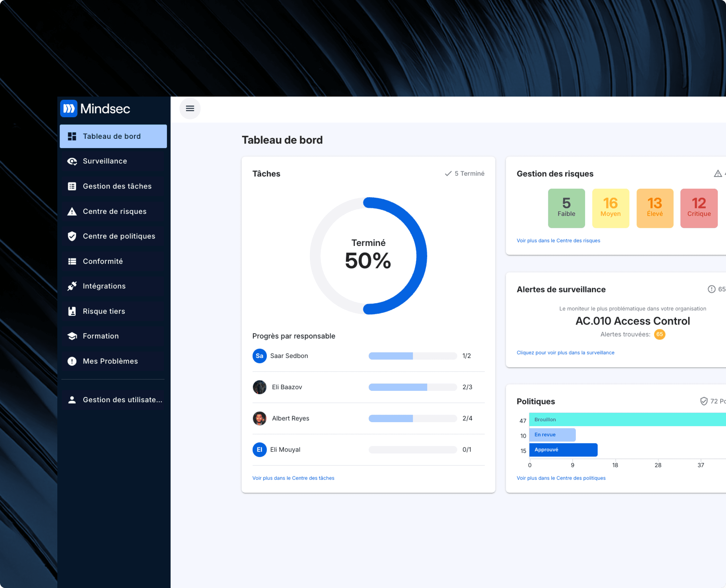Open link Voir plus dans le Centre des risques

(558, 240)
